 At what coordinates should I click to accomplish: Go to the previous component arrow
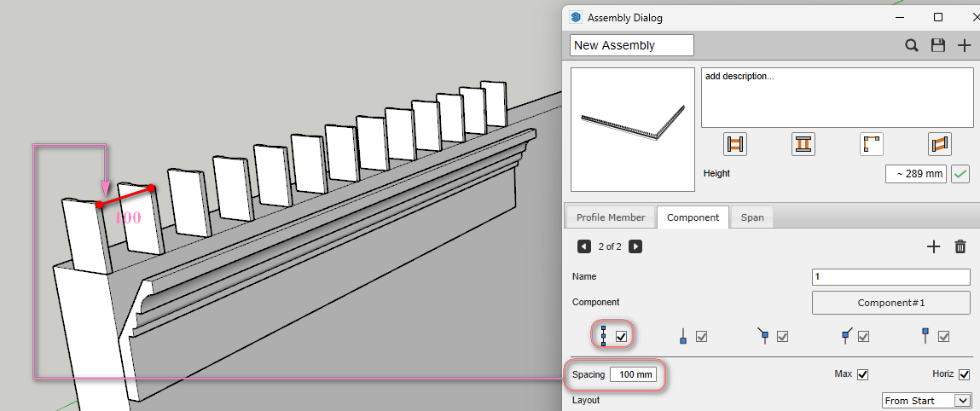point(584,246)
